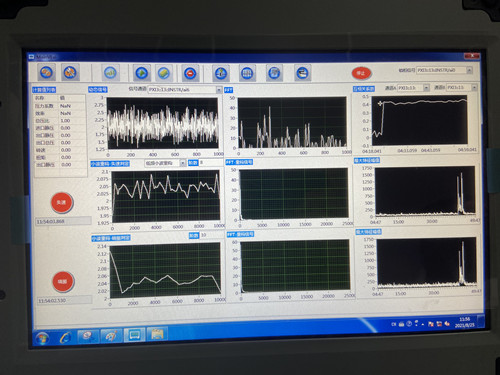Open Internet Explorer from the taskbar
The height and width of the screenshot is (375, 500).
[65, 337]
